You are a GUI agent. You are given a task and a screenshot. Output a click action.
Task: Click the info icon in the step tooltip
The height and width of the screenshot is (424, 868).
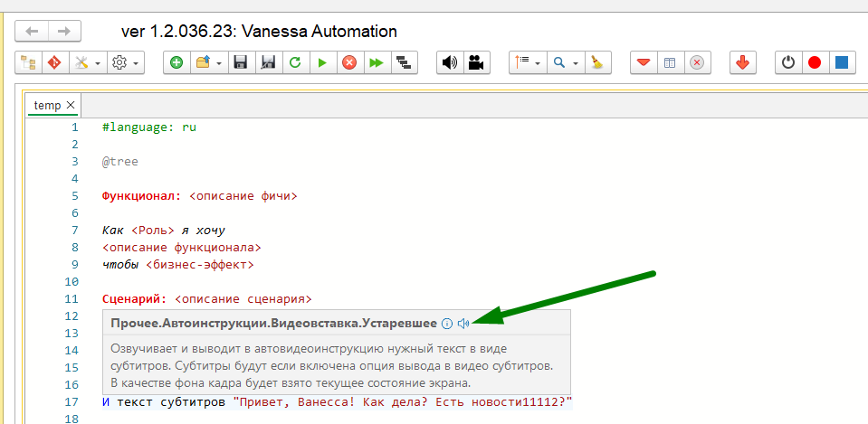447,324
